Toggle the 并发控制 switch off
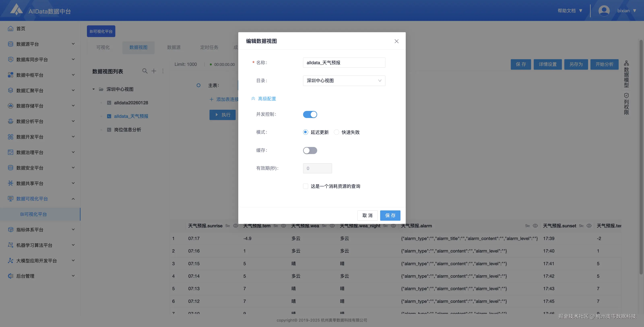This screenshot has height=327, width=644. 310,114
